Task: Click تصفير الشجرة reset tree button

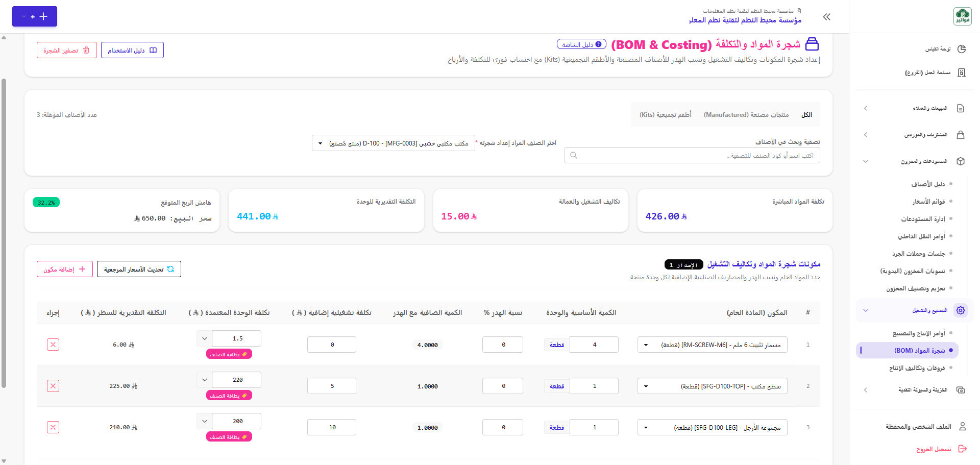Action: (67, 50)
